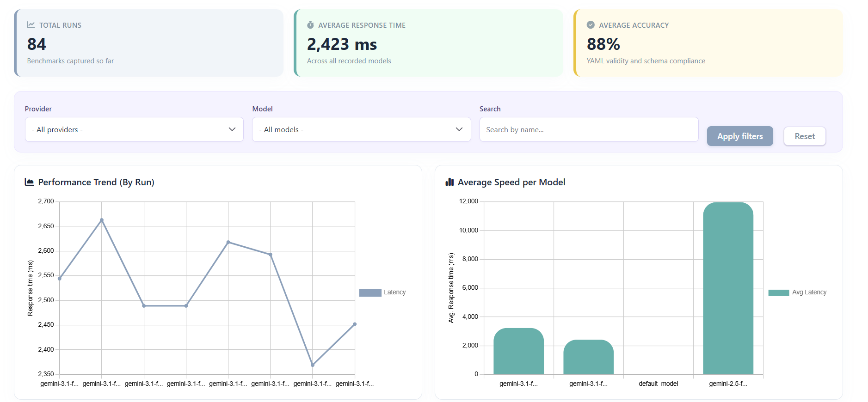Click the 12,000 axis value
Viewport: 868px width, 402px height.
click(468, 201)
